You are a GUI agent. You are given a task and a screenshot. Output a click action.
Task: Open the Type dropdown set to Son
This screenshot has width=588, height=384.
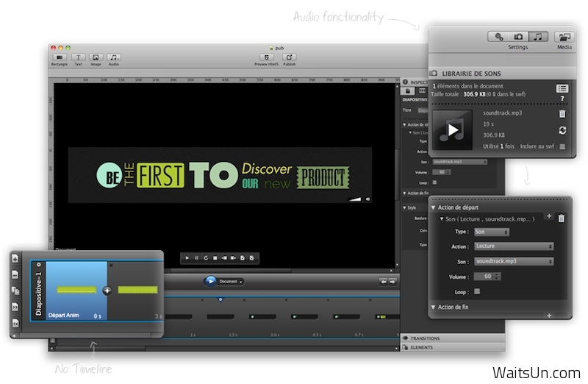coord(492,232)
